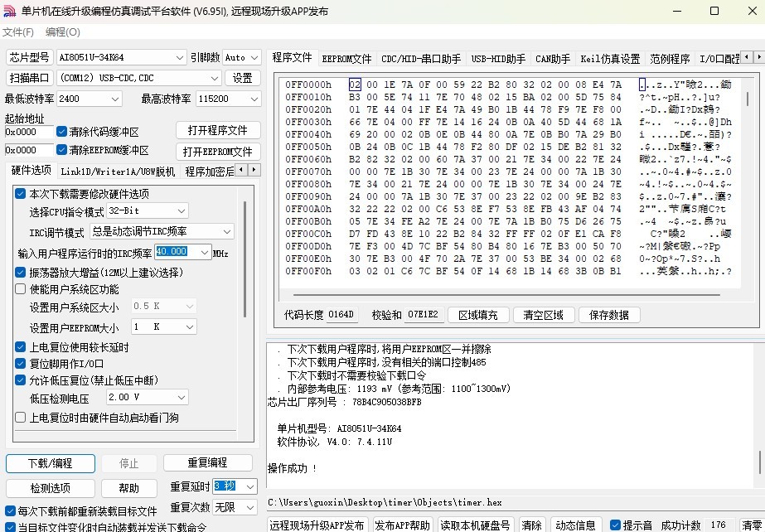Click the app logo icon in title bar
Viewport: 765px width, 532px height.
(x=10, y=11)
